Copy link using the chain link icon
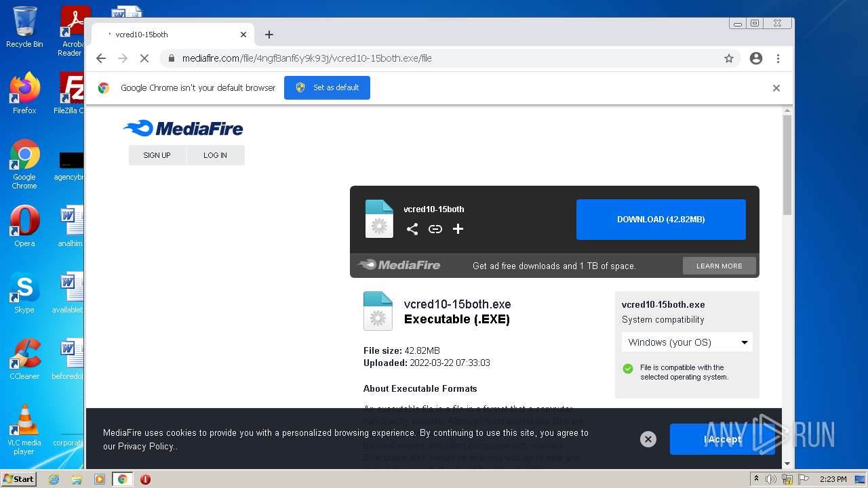Viewport: 868px width, 488px height. 435,229
